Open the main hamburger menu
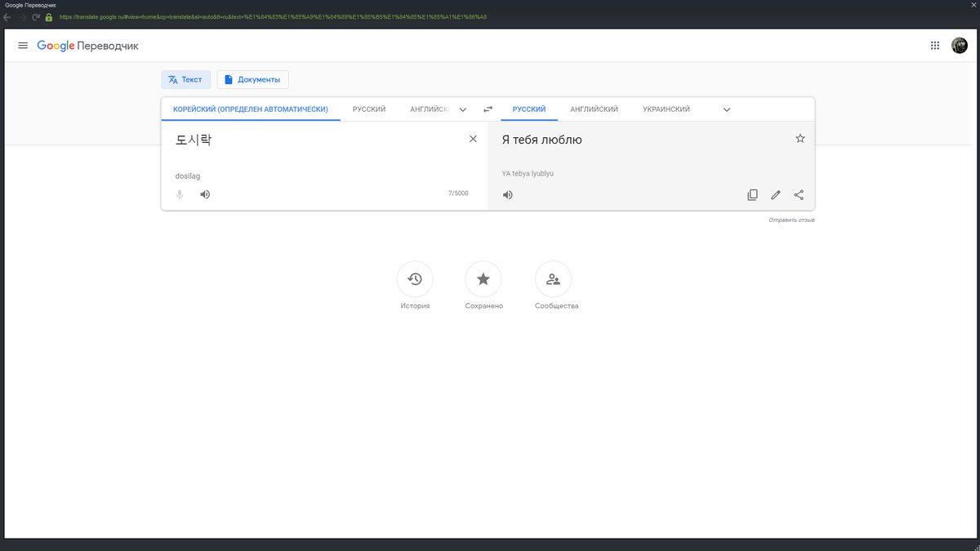The width and height of the screenshot is (980, 551). click(23, 46)
